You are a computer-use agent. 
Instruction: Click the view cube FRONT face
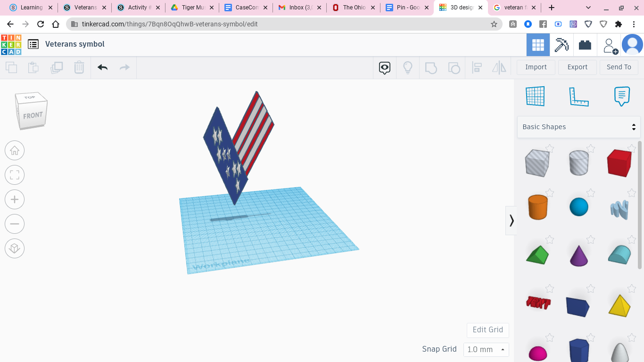coord(33,115)
